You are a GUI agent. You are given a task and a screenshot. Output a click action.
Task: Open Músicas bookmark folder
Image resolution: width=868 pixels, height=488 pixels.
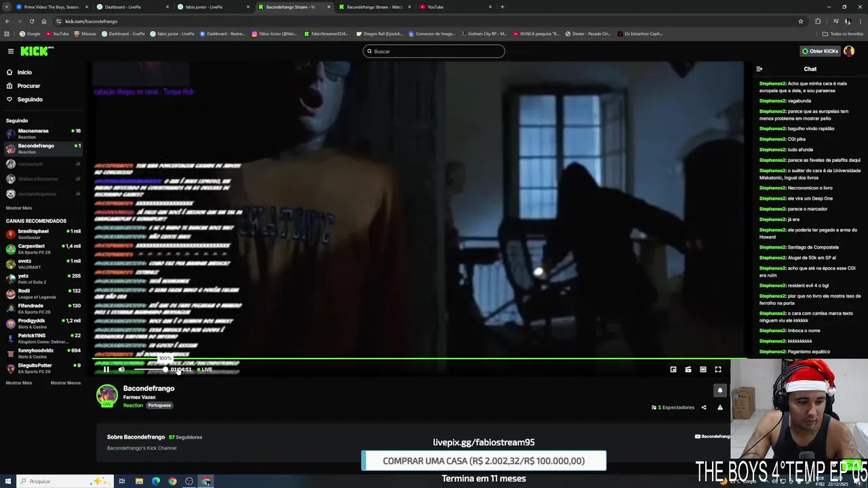click(x=85, y=34)
